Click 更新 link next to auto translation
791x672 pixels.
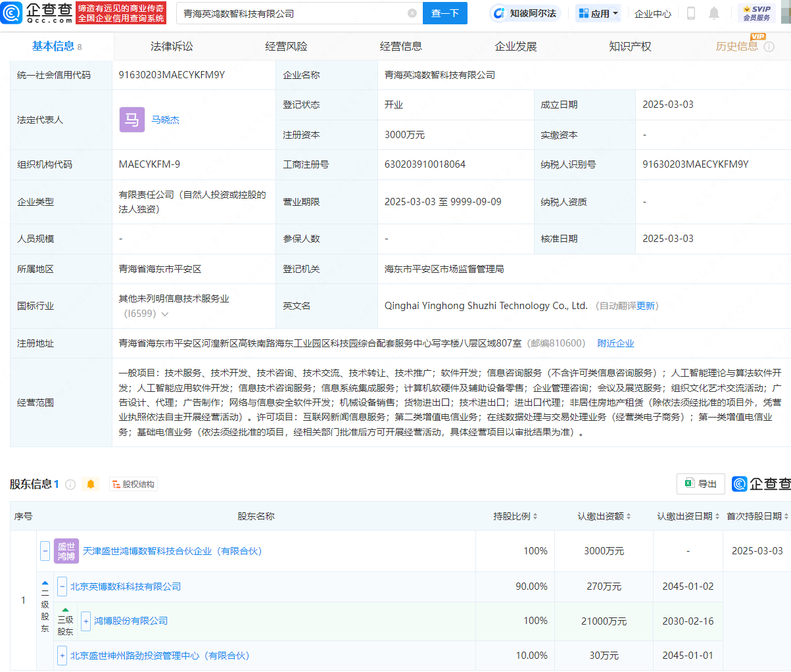[x=646, y=306]
